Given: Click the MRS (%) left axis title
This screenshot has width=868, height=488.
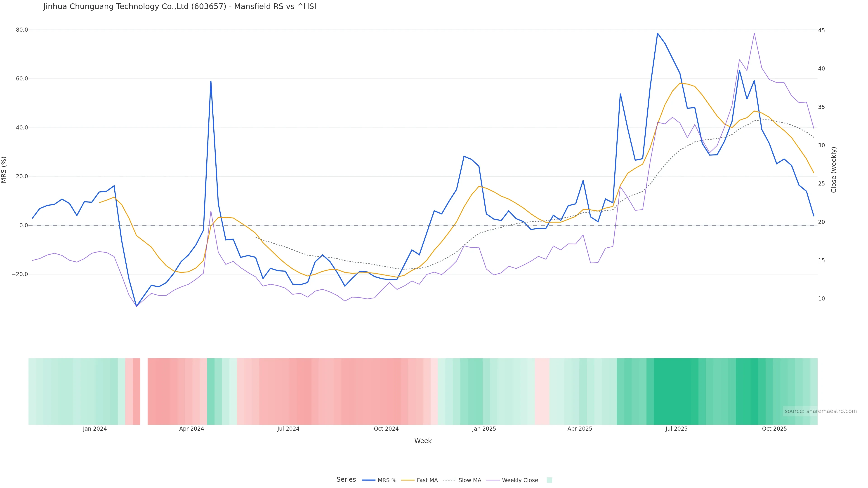Looking at the screenshot, I should [x=4, y=170].
